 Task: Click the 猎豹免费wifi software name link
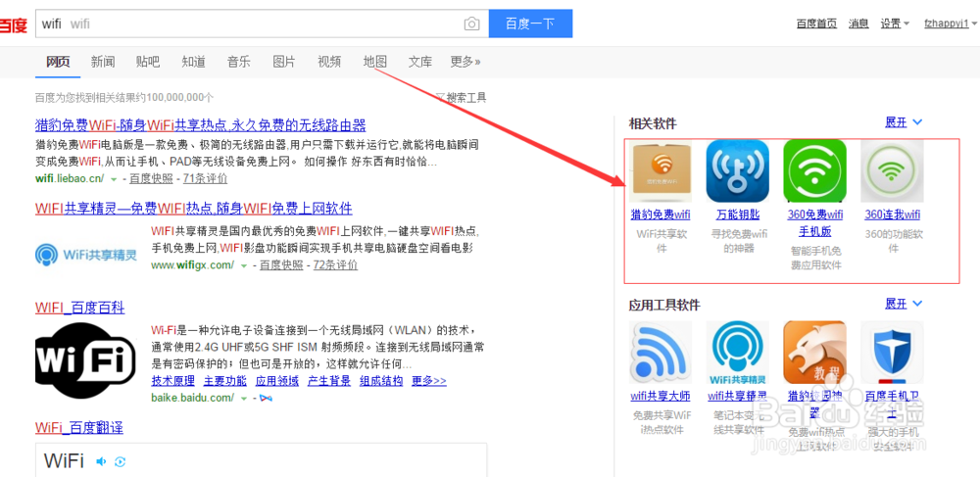[x=661, y=215]
